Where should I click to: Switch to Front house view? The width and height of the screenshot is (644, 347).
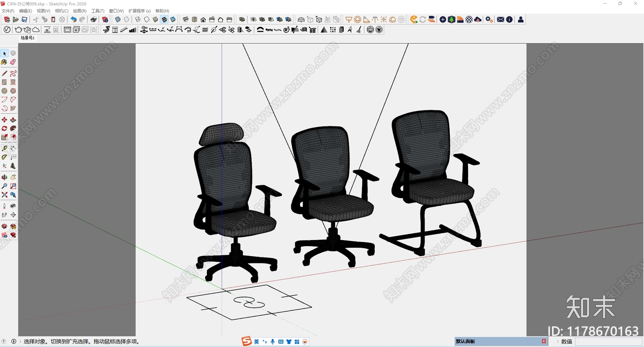click(203, 19)
